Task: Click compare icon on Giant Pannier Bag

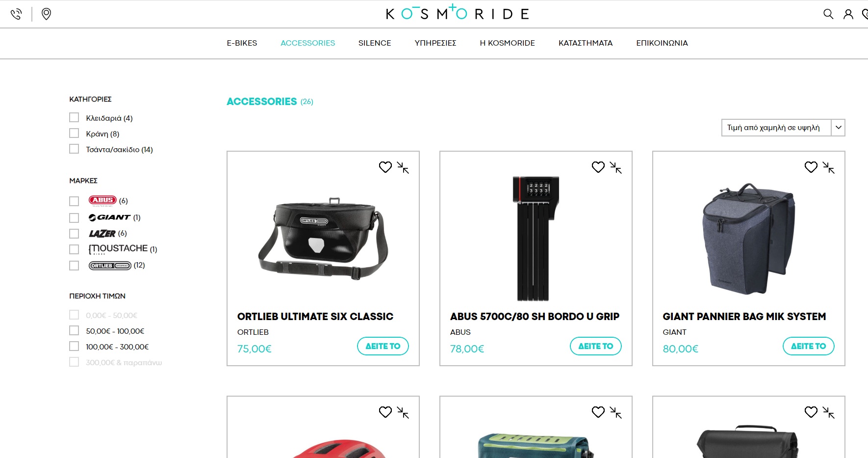Action: 829,168
